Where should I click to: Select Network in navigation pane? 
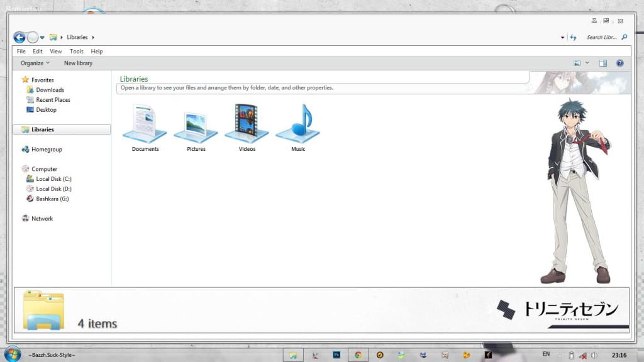(x=42, y=219)
